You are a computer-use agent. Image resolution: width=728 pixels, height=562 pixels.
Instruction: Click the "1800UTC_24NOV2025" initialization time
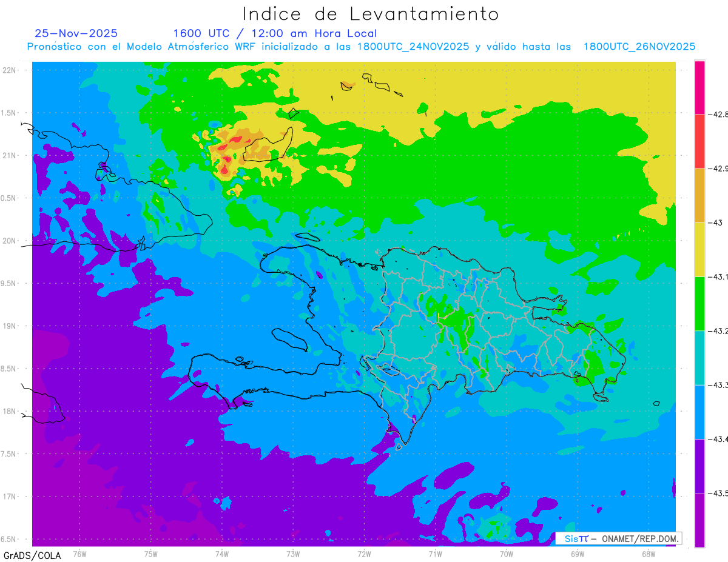(x=413, y=47)
